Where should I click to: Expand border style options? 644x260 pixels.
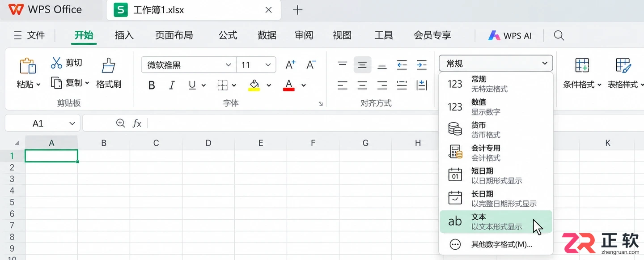pos(234,85)
